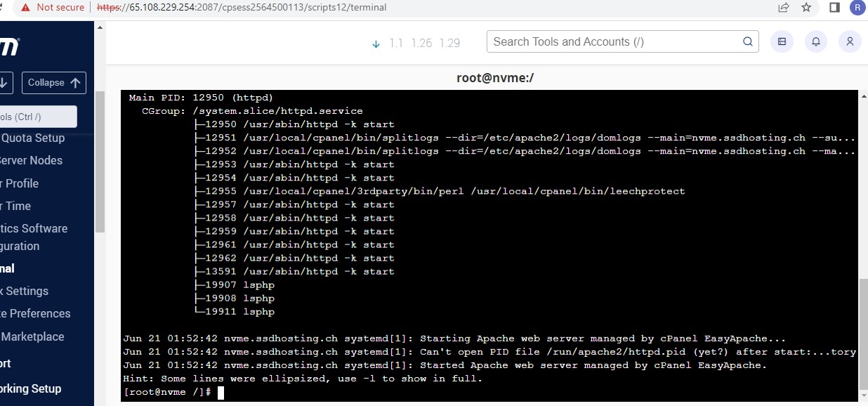
Task: Click the Search Tools and Accounts field
Action: (611, 41)
